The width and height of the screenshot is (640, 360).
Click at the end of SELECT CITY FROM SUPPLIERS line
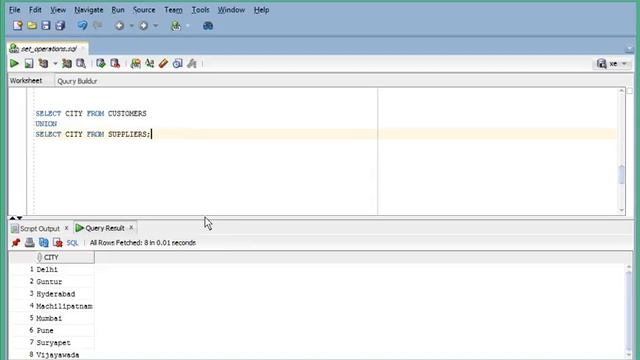pos(151,134)
